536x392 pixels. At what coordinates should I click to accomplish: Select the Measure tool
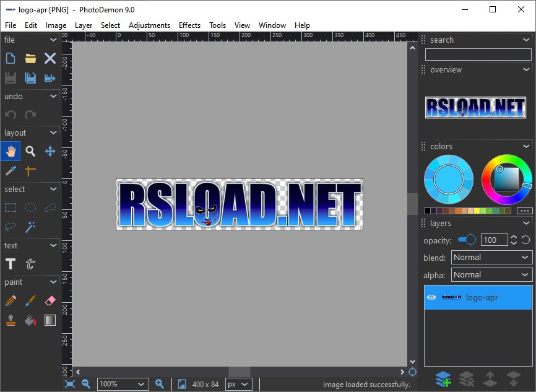[x=30, y=171]
